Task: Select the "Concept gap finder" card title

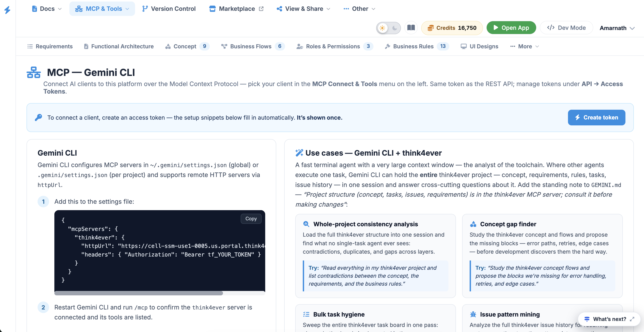Action: click(508, 224)
